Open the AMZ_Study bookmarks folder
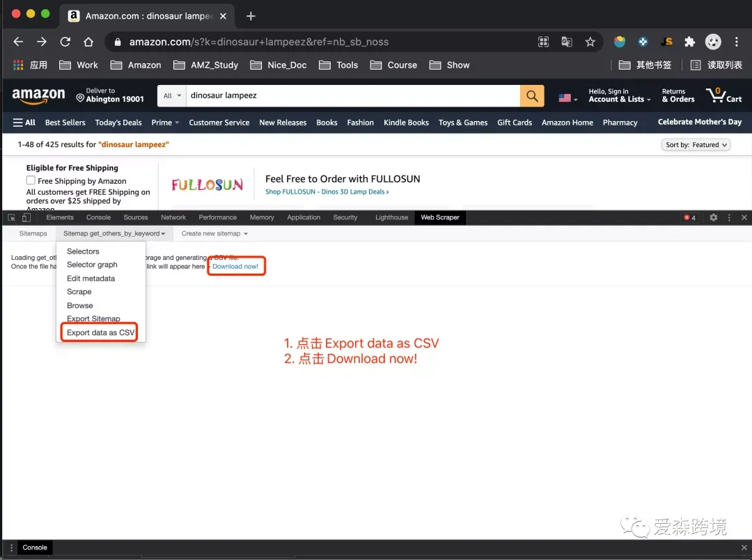 205,65
